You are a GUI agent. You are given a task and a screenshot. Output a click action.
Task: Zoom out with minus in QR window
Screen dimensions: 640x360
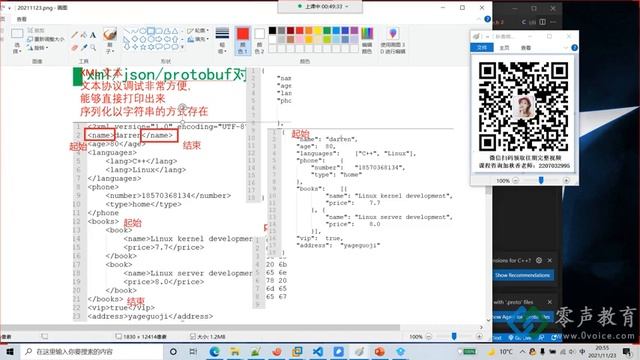click(516, 180)
